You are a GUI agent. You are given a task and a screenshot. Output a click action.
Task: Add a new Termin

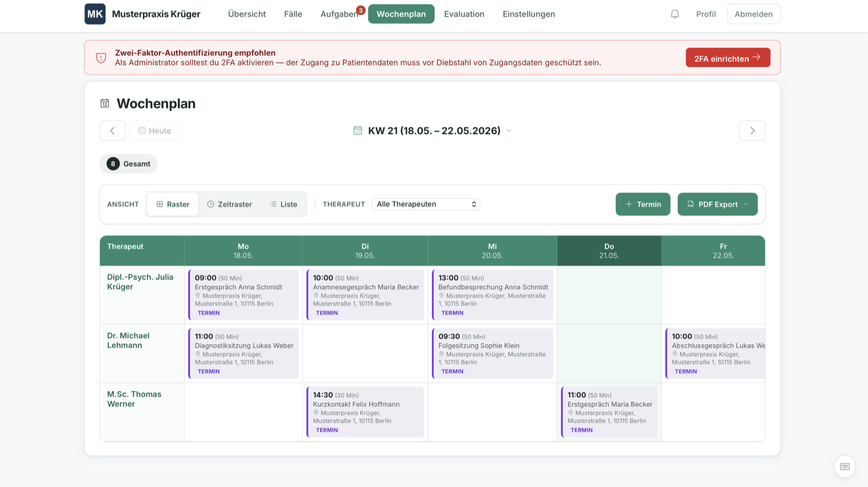[x=643, y=204]
